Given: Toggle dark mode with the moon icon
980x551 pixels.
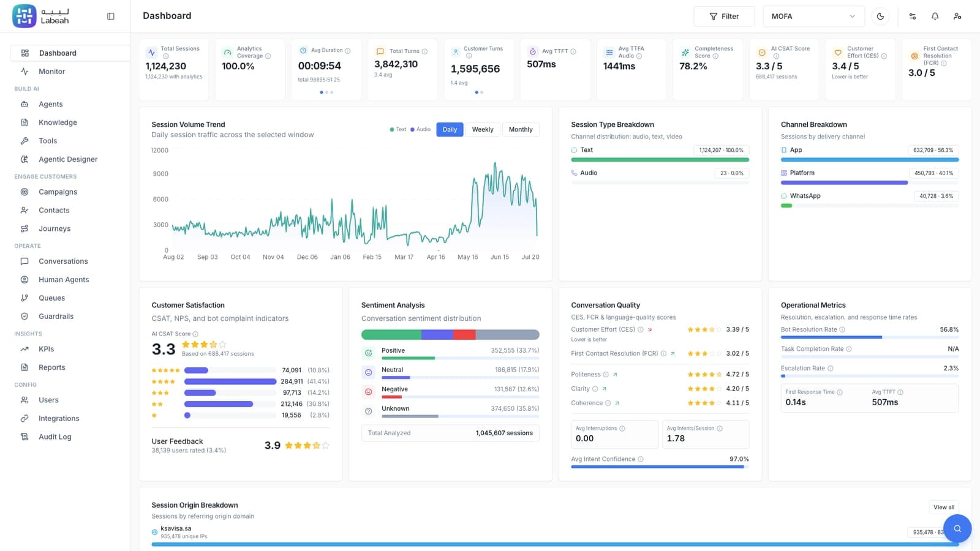Looking at the screenshot, I should [x=880, y=17].
